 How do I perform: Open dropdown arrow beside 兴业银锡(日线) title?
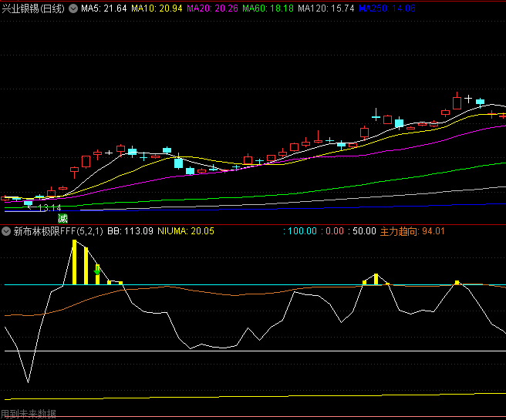click(x=73, y=8)
